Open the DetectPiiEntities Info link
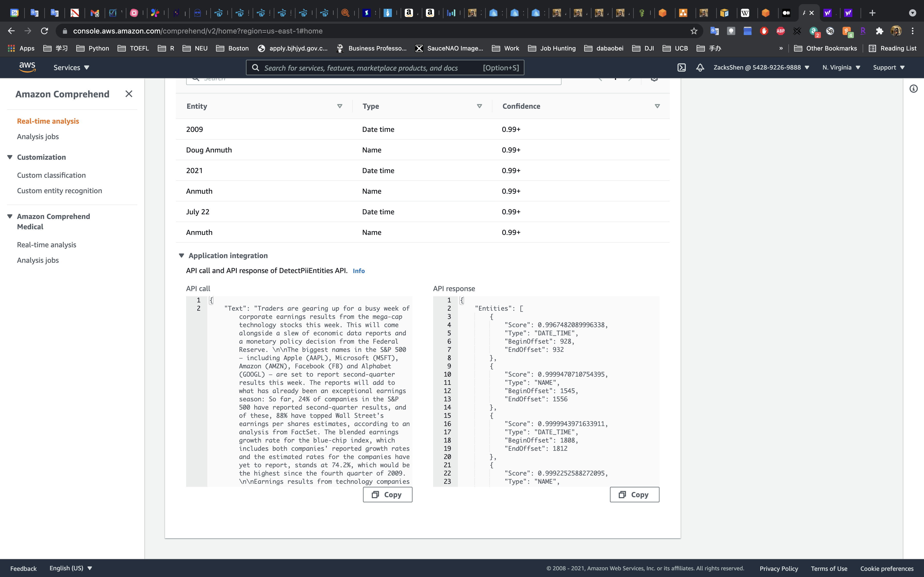The image size is (924, 577). [x=359, y=271]
